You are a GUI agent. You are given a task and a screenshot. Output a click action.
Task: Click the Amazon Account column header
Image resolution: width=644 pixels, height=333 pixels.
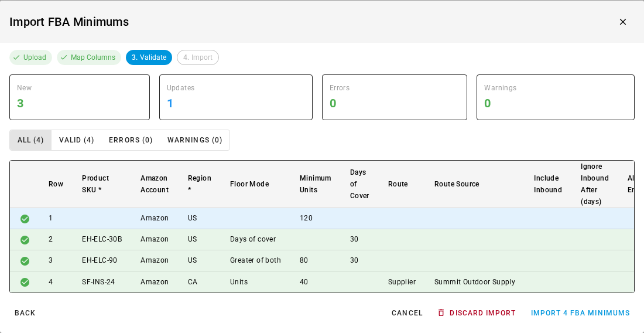click(x=155, y=184)
